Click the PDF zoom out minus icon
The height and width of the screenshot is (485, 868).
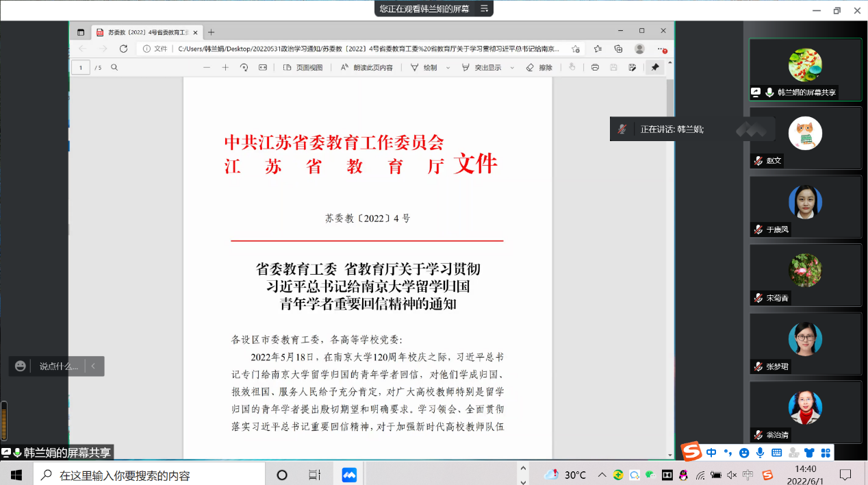click(207, 68)
